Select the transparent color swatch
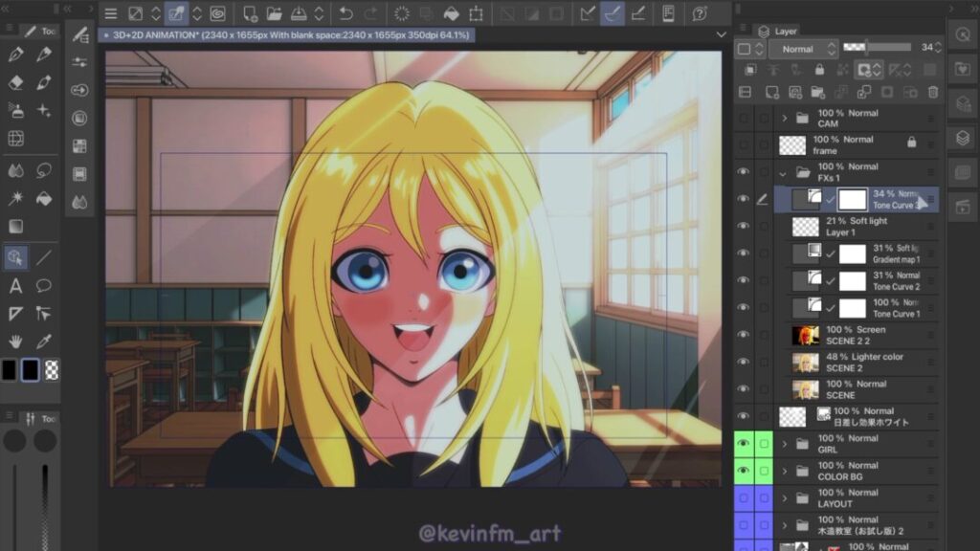The width and height of the screenshot is (980, 551). point(52,370)
